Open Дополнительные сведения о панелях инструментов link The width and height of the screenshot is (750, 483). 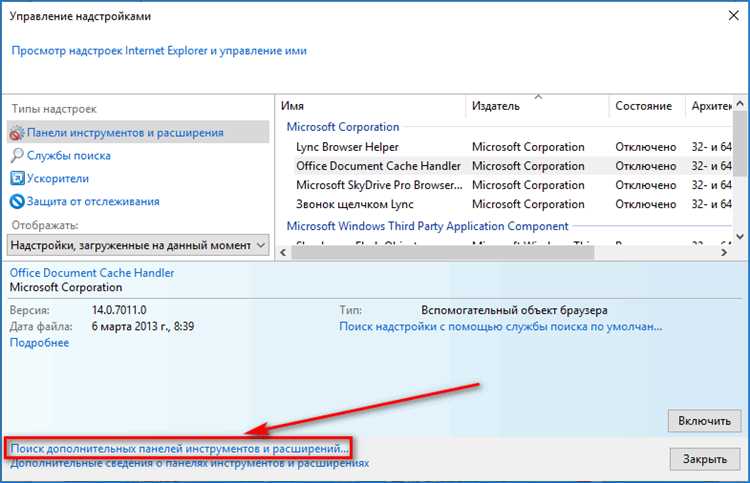click(189, 464)
